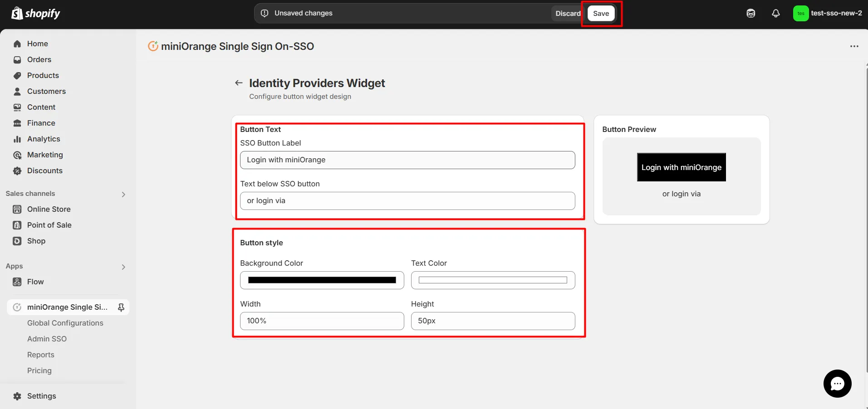
Task: Click the Discounts badge icon
Action: tap(17, 171)
